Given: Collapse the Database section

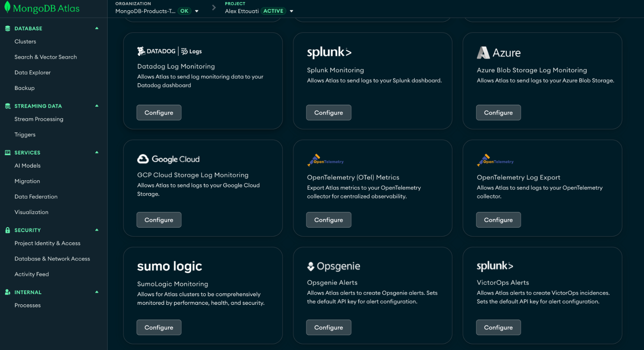Looking at the screenshot, I should coord(97,28).
